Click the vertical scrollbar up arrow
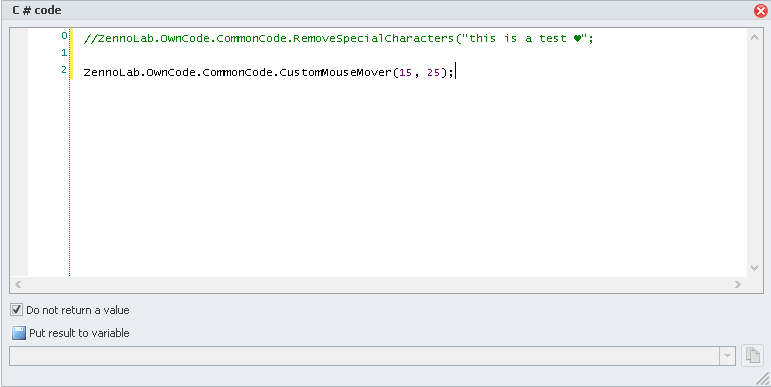This screenshot has width=771, height=387. (754, 37)
